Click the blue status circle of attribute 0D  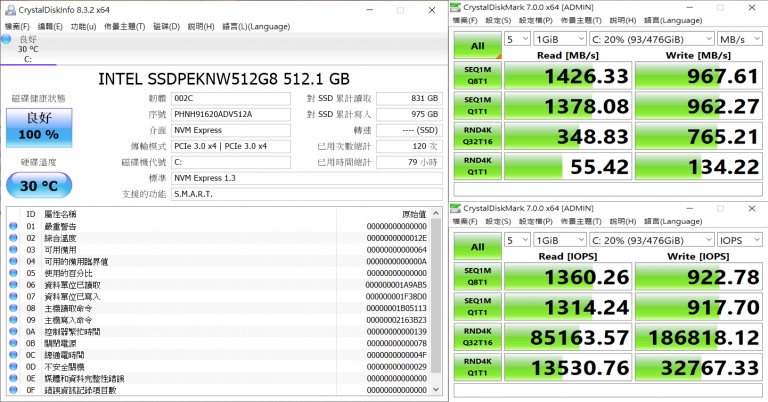[x=13, y=367]
